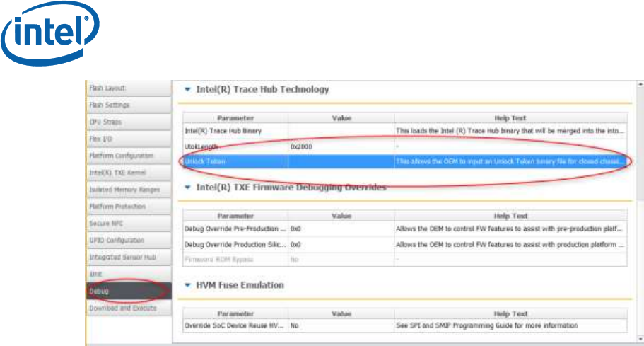The height and width of the screenshot is (346, 644).
Task: Click the scrollbar down arrow
Action: pos(640,339)
